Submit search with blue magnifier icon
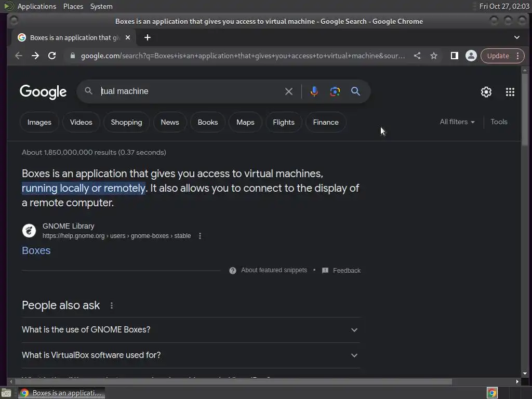This screenshot has height=399, width=532. click(355, 91)
